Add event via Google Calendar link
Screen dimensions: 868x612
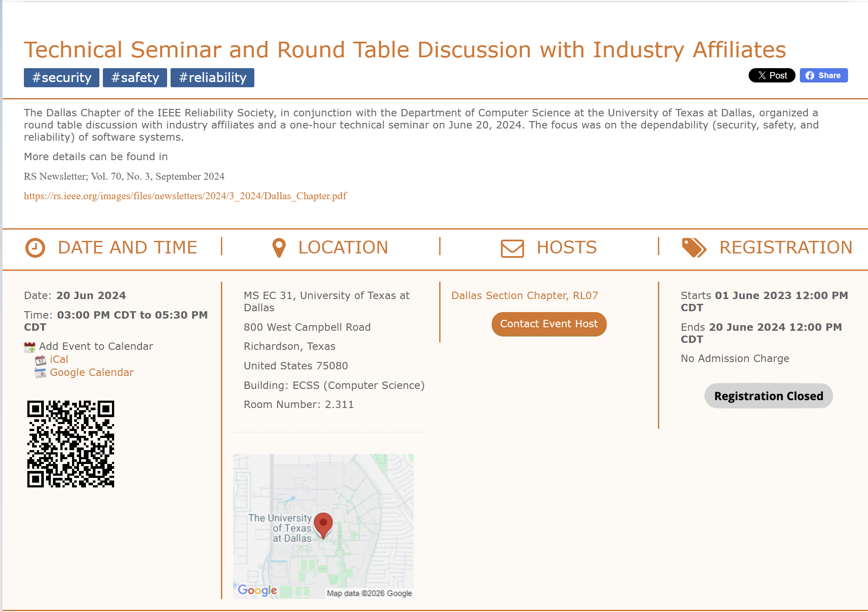[92, 372]
